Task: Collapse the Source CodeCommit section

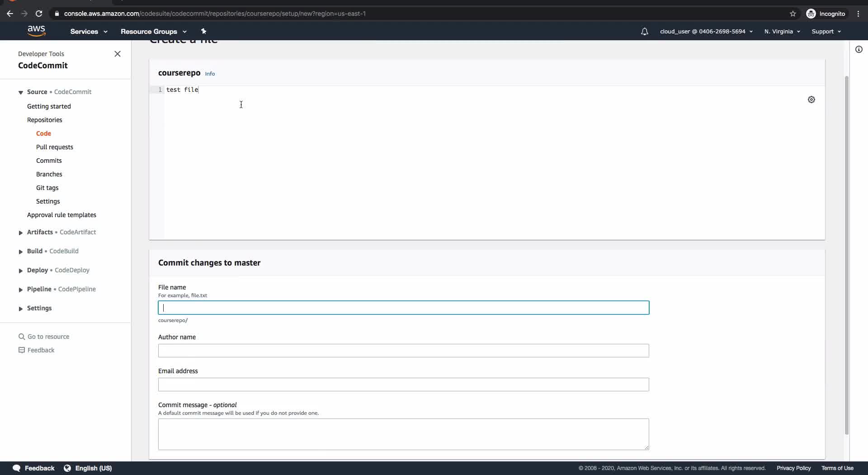Action: (x=20, y=92)
